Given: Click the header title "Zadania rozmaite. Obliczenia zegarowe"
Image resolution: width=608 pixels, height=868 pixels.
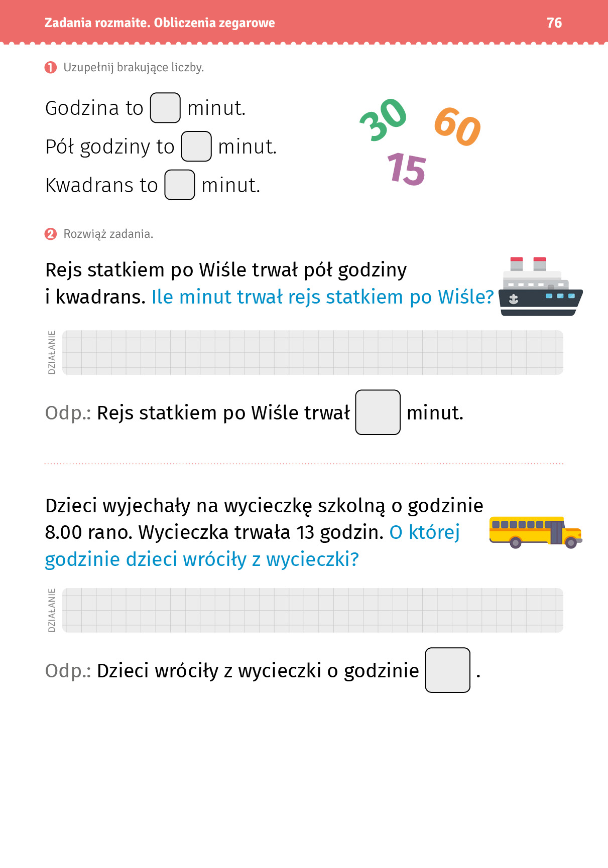Looking at the screenshot, I should tap(160, 23).
